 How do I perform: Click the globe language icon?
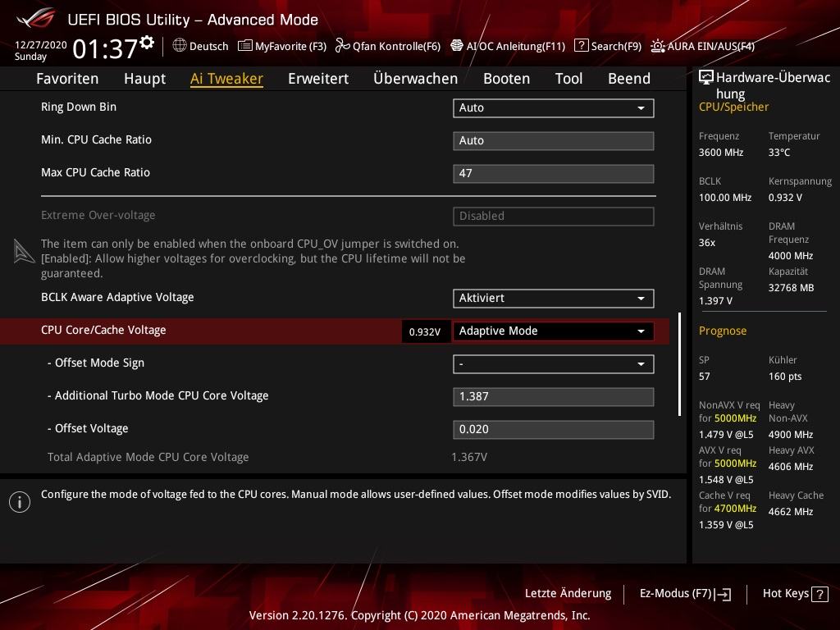coord(180,46)
